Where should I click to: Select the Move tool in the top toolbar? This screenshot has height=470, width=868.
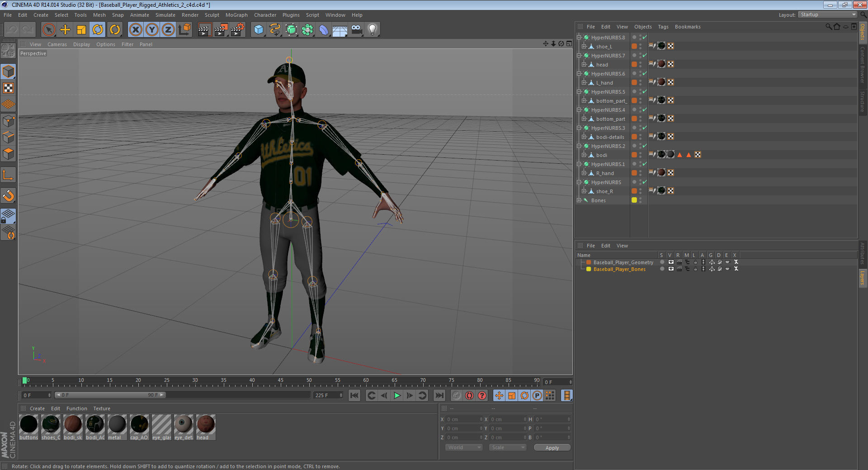[65, 30]
